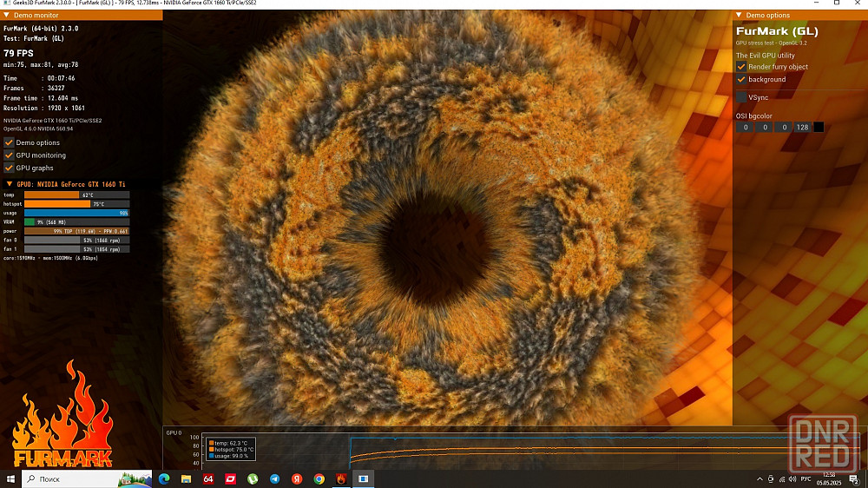
Task: Open the volume tray icon
Action: (x=792, y=479)
